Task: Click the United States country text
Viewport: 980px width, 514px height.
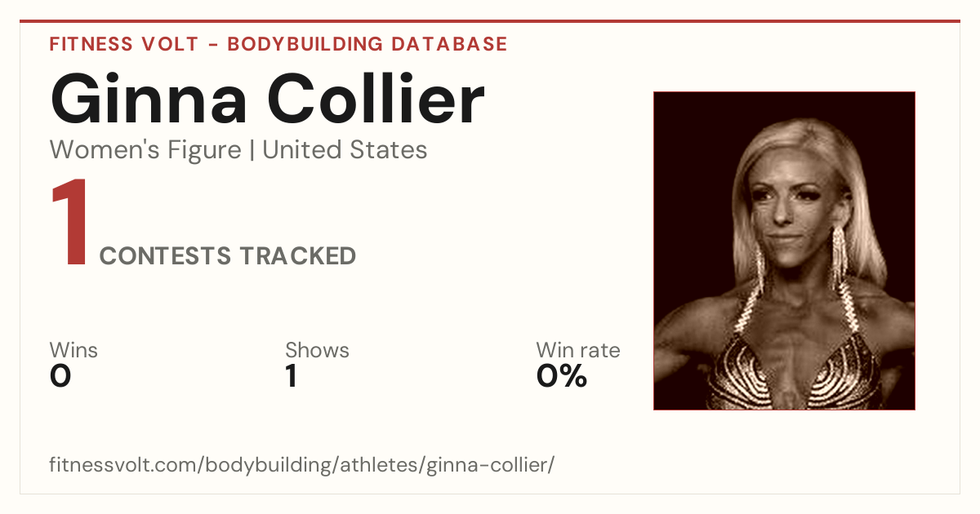Action: 345,150
